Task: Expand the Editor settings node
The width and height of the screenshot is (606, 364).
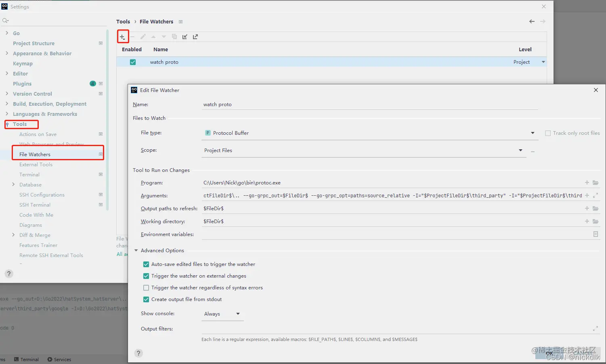Action: point(7,73)
